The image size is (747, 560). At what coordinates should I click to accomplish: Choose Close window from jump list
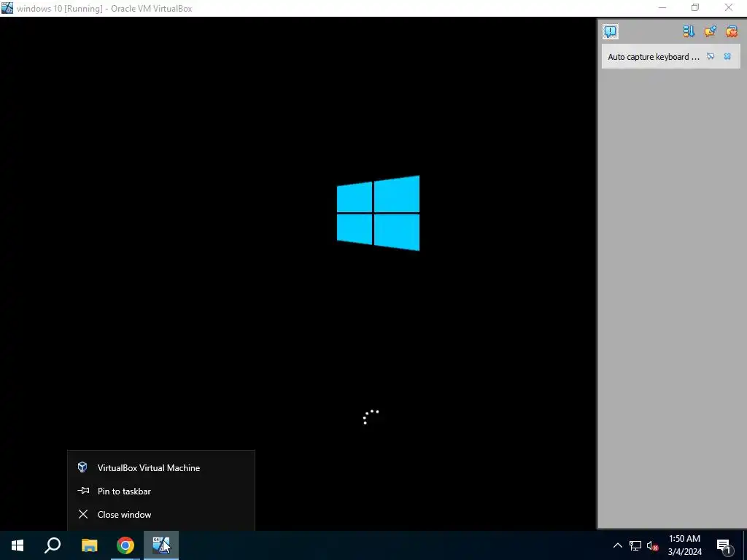161,514
